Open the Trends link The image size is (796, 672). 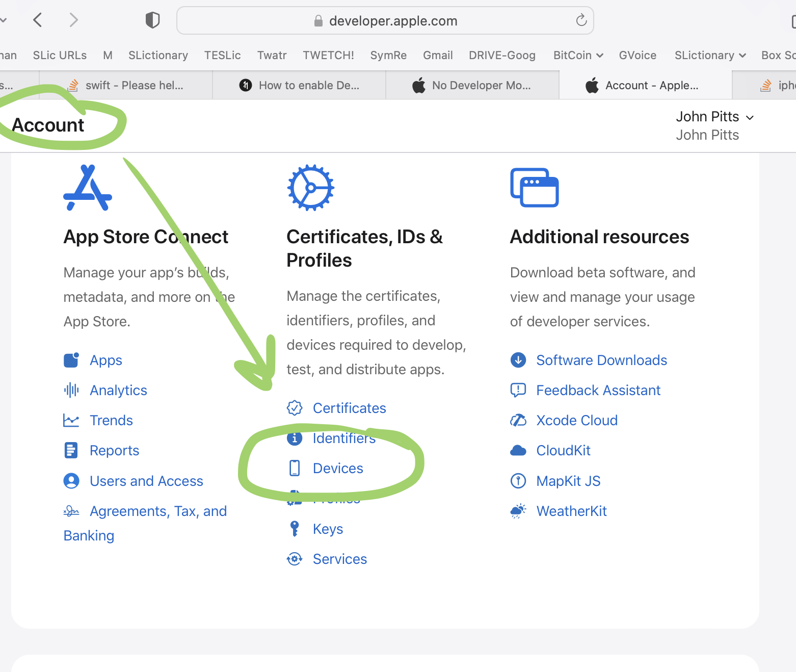[111, 420]
